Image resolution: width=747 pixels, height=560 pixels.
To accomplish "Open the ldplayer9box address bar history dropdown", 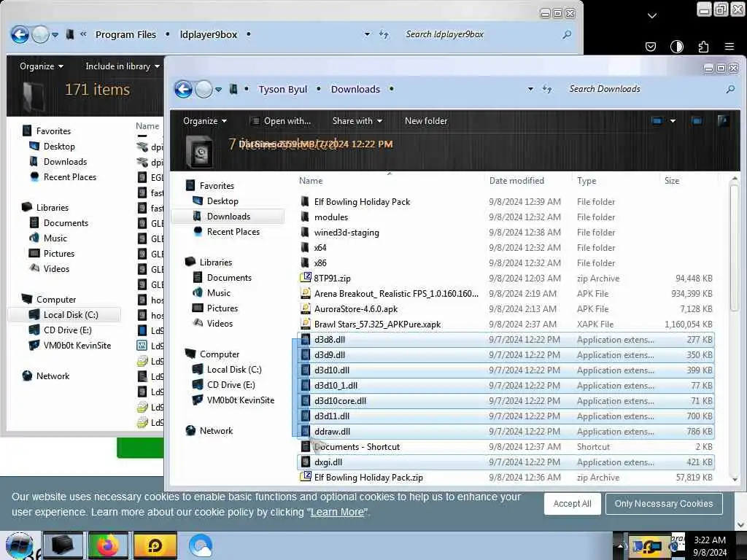I will click(x=367, y=34).
